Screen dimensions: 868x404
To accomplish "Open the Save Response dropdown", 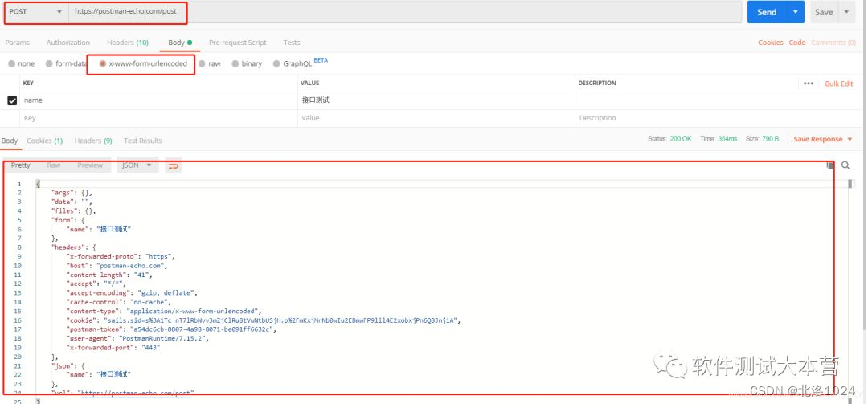I will (823, 139).
